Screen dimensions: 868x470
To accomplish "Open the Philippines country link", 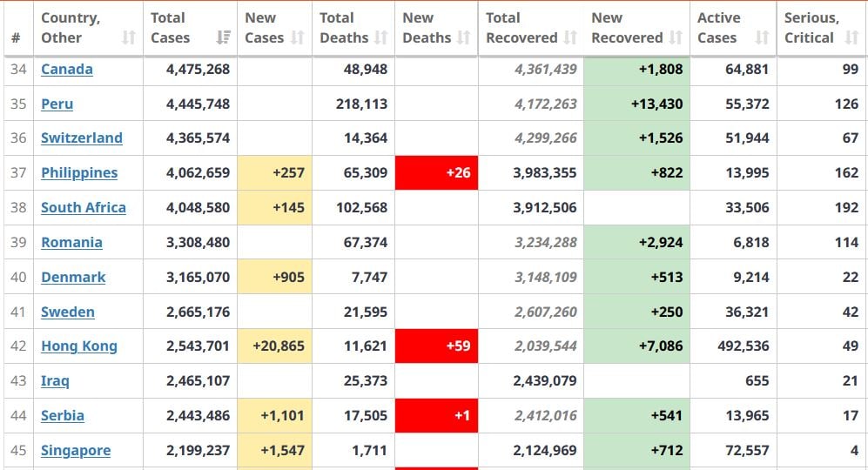I will 79,172.
